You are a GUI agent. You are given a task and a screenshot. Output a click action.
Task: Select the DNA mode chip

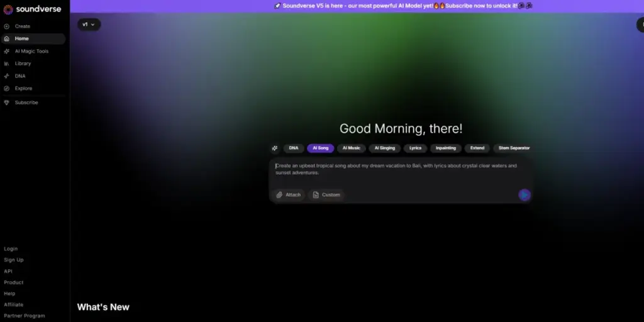click(x=294, y=148)
